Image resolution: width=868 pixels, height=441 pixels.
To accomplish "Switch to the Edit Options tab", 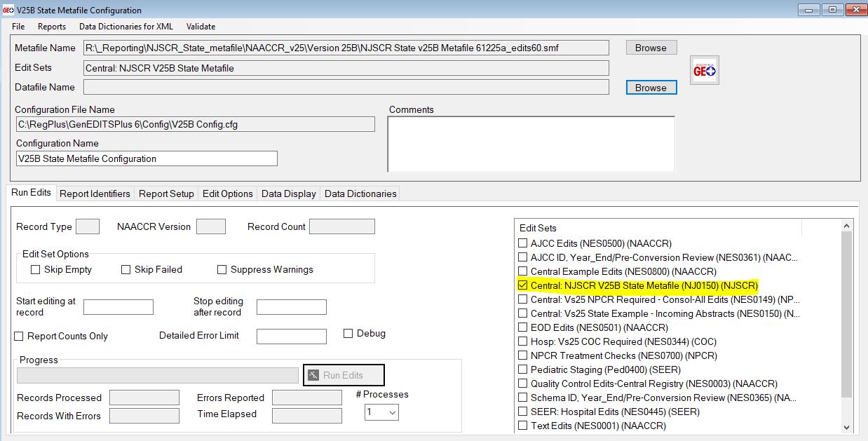I will [227, 194].
